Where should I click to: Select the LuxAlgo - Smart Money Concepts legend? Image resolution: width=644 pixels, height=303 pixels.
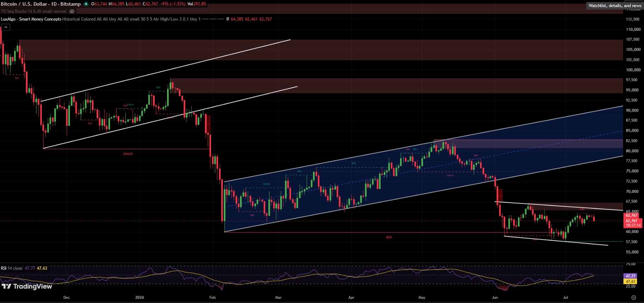click(31, 19)
